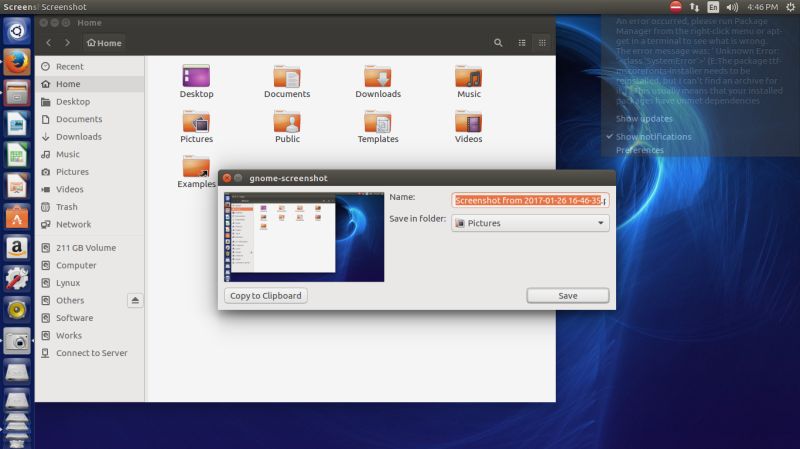
Task: Click Copy to Clipboard button
Action: pos(266,296)
